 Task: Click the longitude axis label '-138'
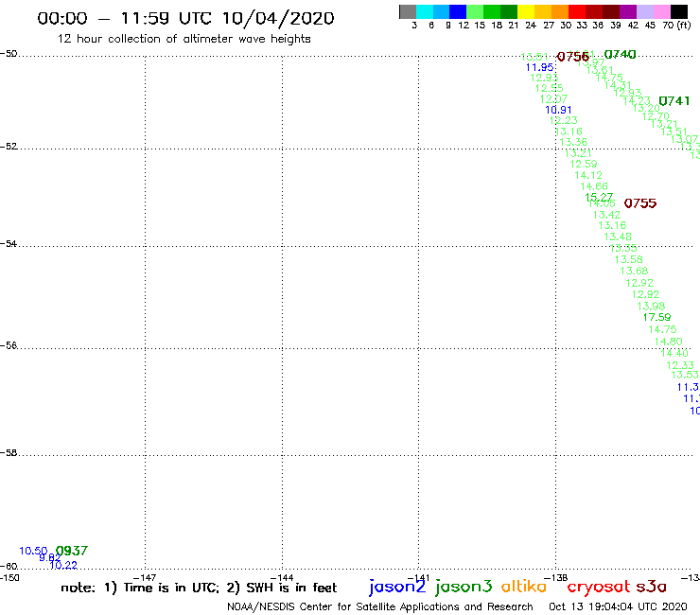556,577
